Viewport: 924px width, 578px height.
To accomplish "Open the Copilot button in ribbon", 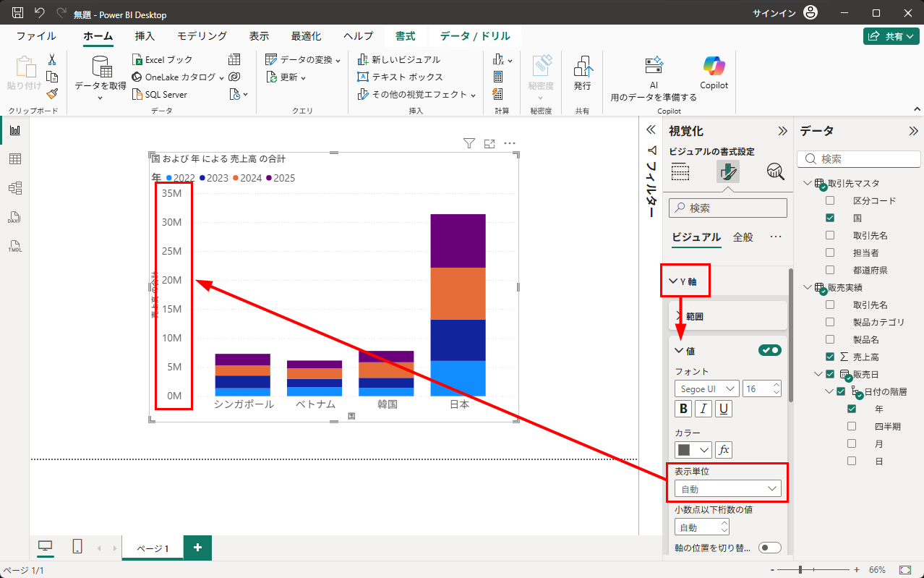I will pos(714,74).
